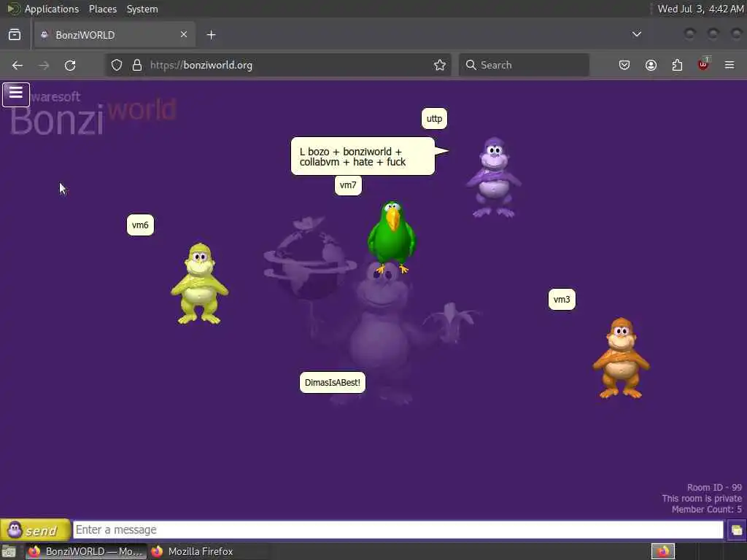Open the Extensions puzzle-piece icon
This screenshot has width=747, height=560.
pyautogui.click(x=677, y=65)
